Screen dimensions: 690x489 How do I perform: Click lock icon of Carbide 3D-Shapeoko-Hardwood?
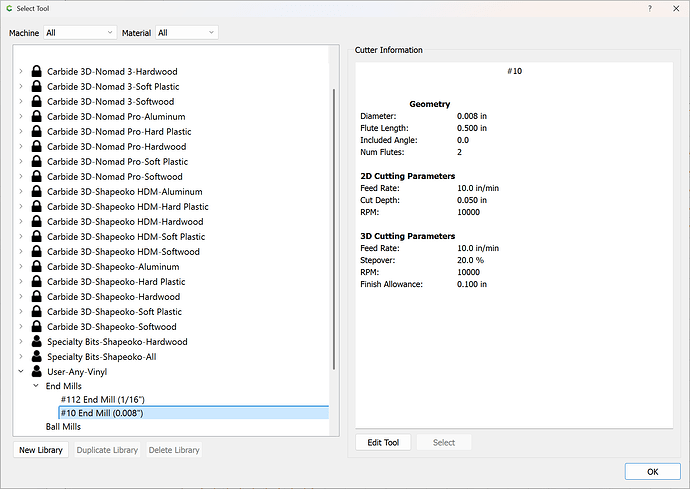(37, 296)
